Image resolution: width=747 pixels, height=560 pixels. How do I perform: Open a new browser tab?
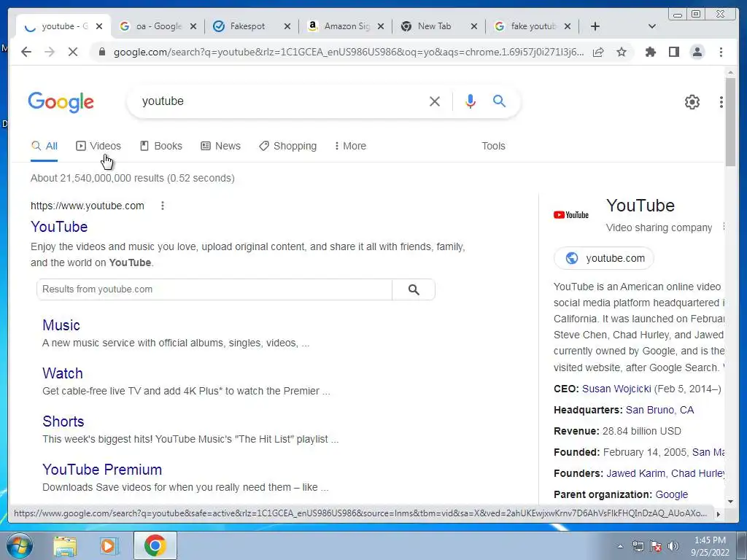point(595,26)
